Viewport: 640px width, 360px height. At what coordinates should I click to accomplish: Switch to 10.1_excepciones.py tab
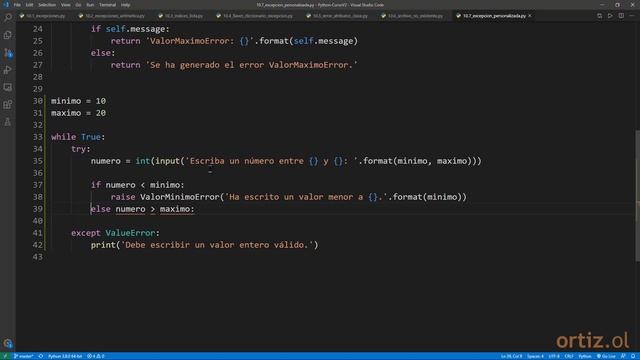click(x=45, y=16)
